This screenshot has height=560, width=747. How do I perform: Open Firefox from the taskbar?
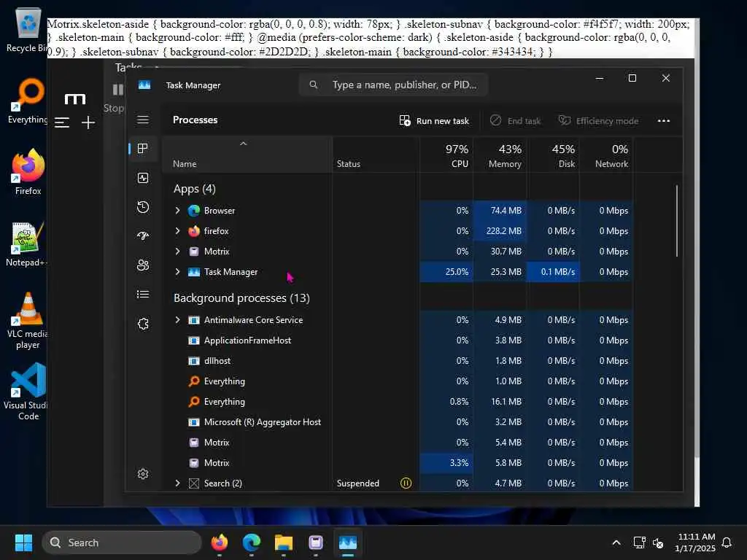(x=220, y=542)
